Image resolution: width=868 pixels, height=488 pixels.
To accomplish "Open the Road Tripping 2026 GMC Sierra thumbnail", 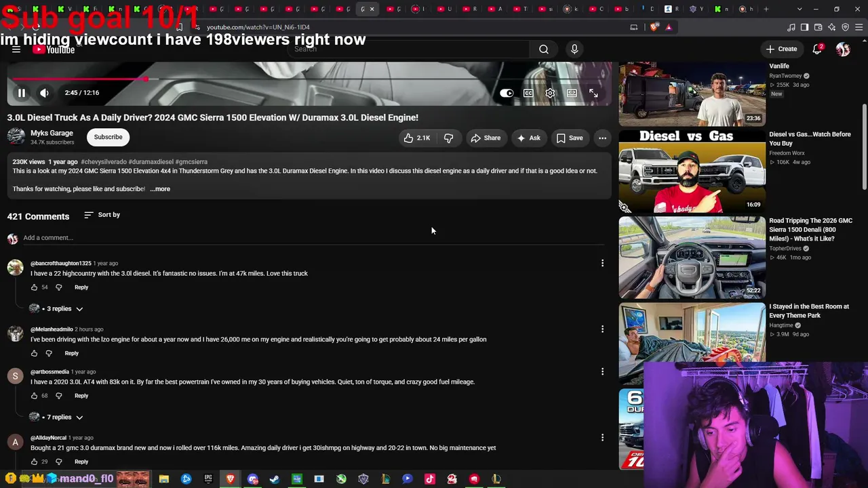I will tap(692, 258).
